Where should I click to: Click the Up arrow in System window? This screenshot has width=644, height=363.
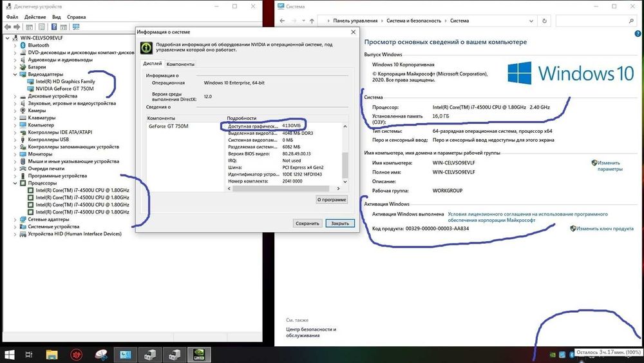tap(312, 21)
